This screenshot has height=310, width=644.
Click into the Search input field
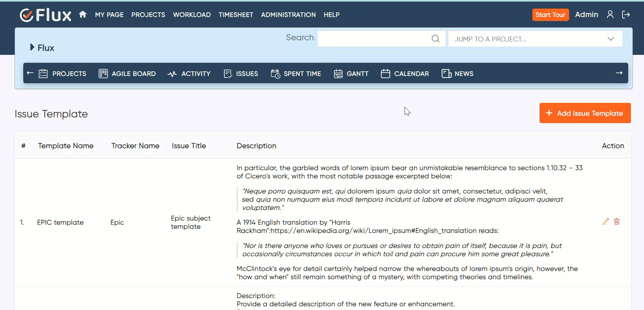click(x=373, y=39)
